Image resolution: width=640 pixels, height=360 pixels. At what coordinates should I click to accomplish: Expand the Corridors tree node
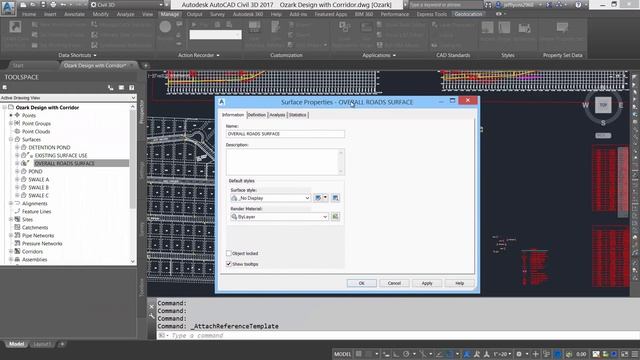point(11,251)
